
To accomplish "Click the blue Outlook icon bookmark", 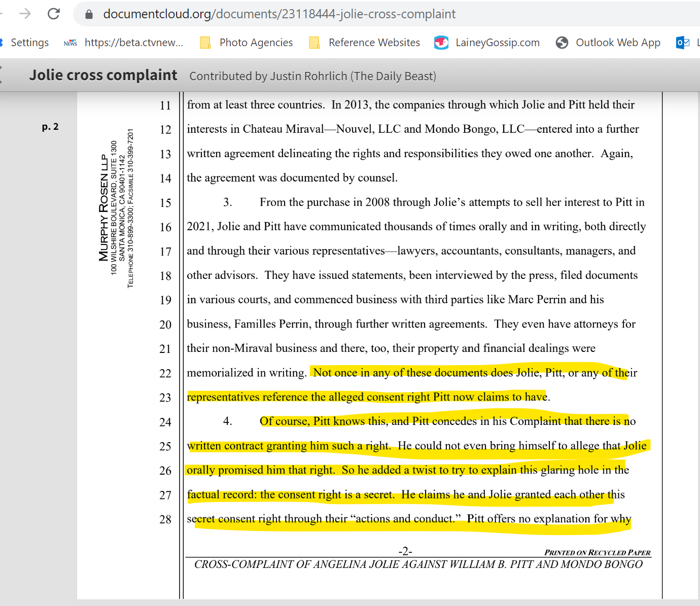I will click(682, 43).
